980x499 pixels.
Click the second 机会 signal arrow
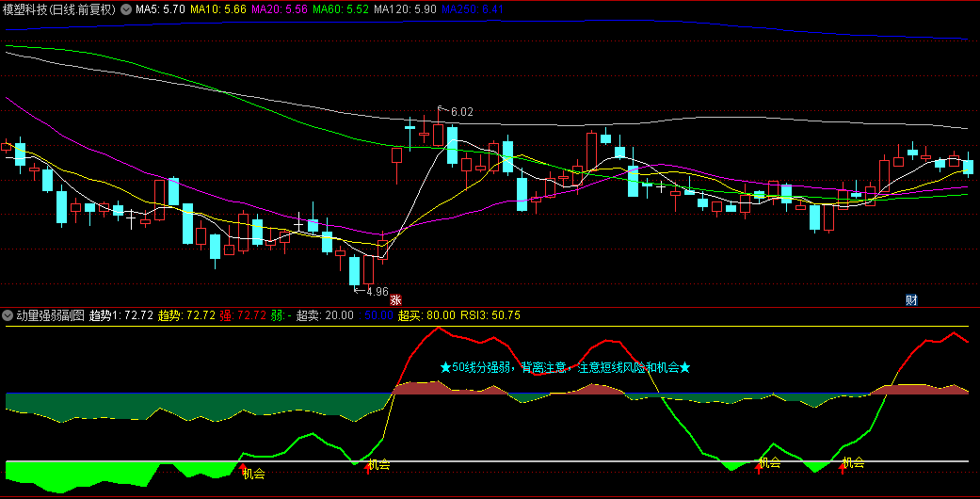click(x=367, y=468)
